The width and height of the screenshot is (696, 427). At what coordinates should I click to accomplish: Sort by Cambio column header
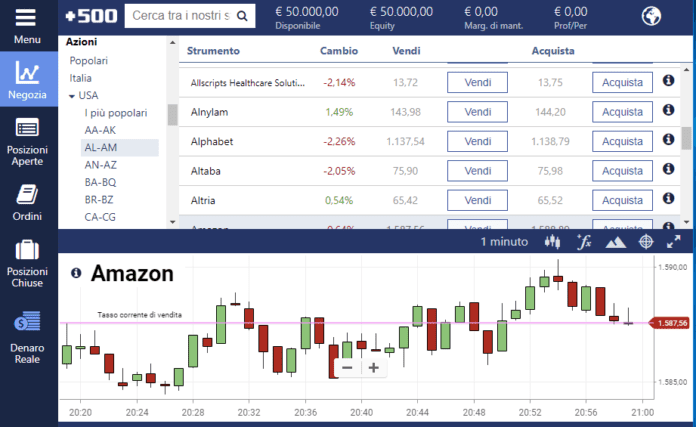point(339,51)
